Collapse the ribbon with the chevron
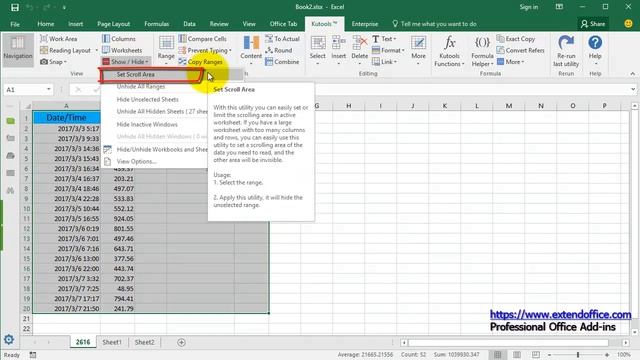 click(633, 73)
